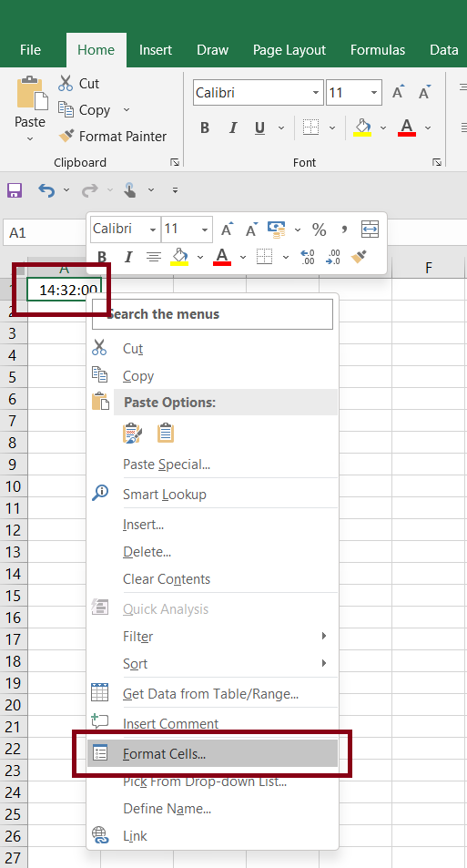This screenshot has height=868, width=467.
Task: Increase font size in ribbon
Action: click(x=398, y=92)
